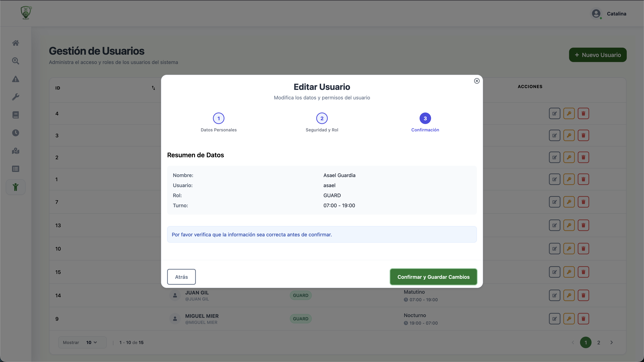
Task: Click the home icon in sidebar
Action: pyautogui.click(x=15, y=43)
